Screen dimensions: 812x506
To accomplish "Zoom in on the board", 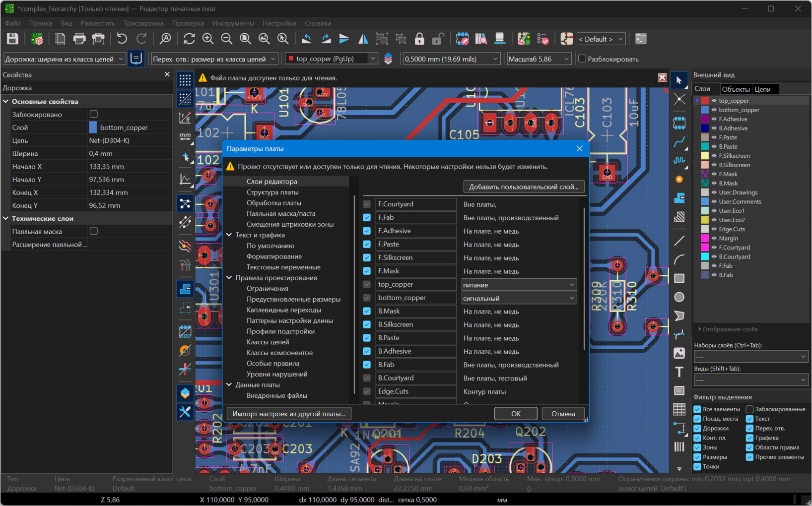I will pos(208,39).
